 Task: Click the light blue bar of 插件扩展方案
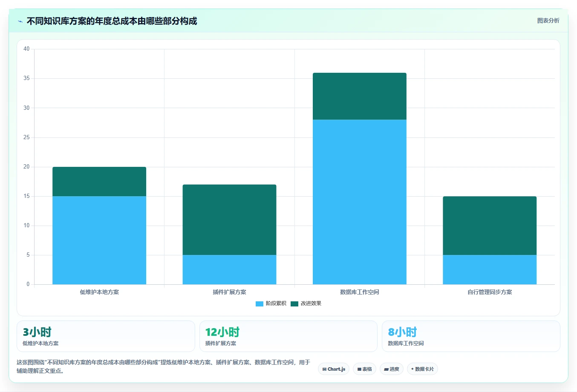(229, 269)
